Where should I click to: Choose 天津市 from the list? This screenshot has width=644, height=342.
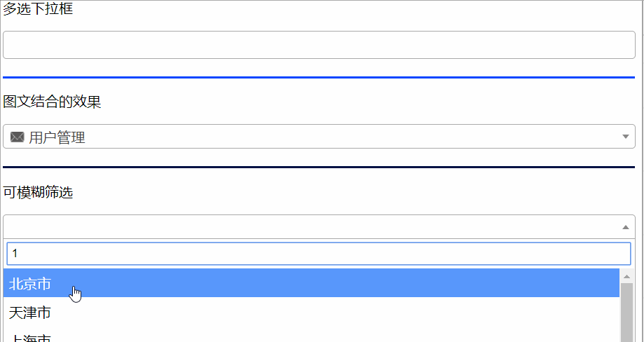30,313
